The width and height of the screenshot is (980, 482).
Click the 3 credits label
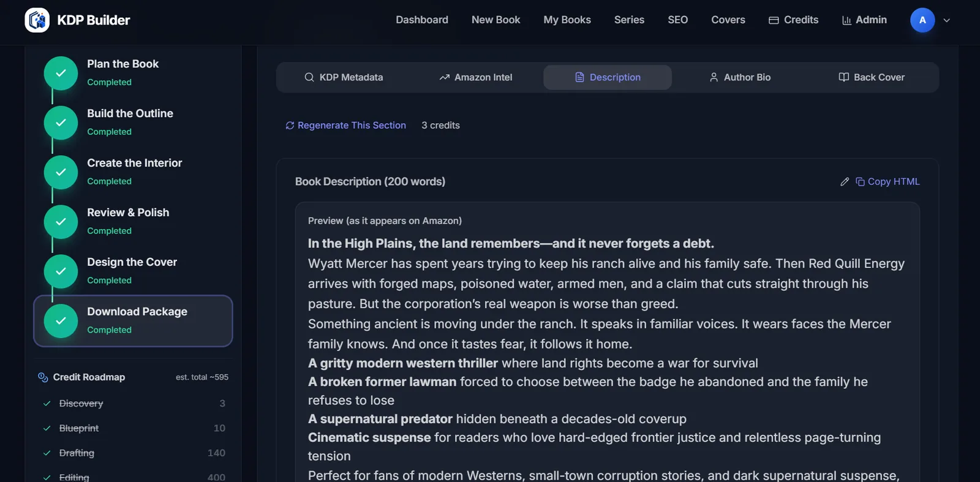click(440, 125)
